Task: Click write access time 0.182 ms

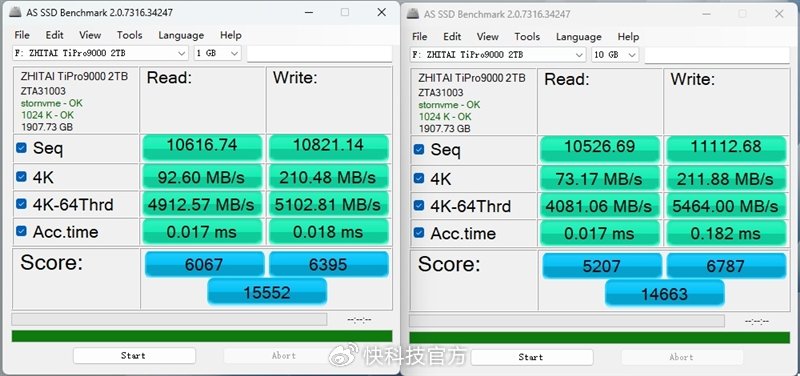Action: coord(726,233)
